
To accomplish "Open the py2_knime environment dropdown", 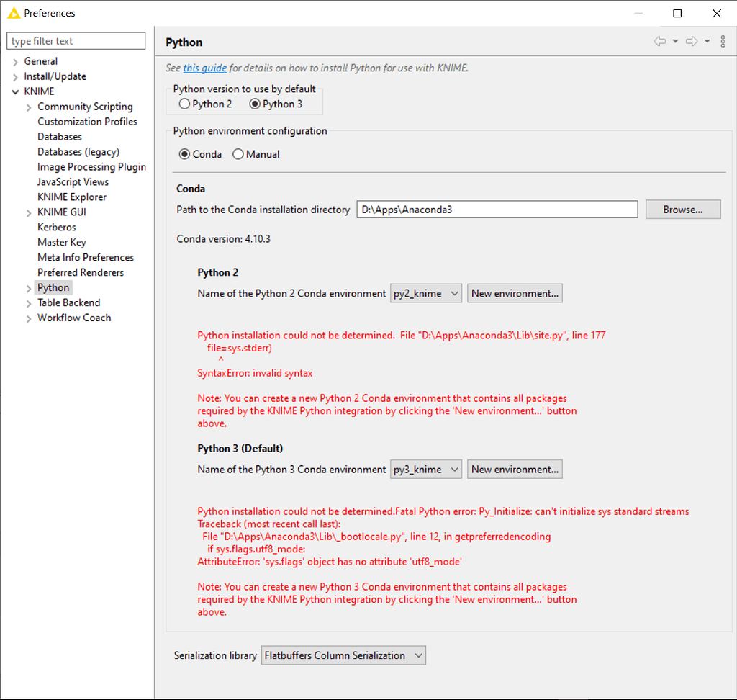I will [426, 293].
